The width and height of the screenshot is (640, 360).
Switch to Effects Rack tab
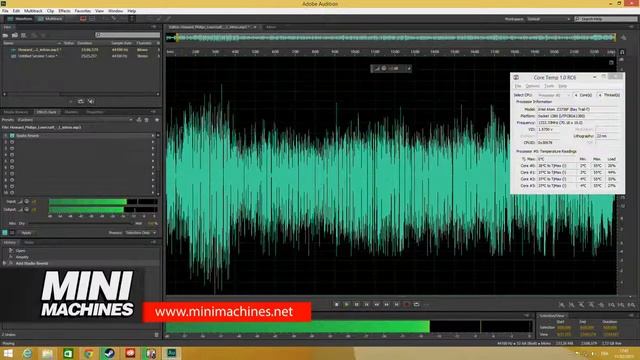coord(47,112)
